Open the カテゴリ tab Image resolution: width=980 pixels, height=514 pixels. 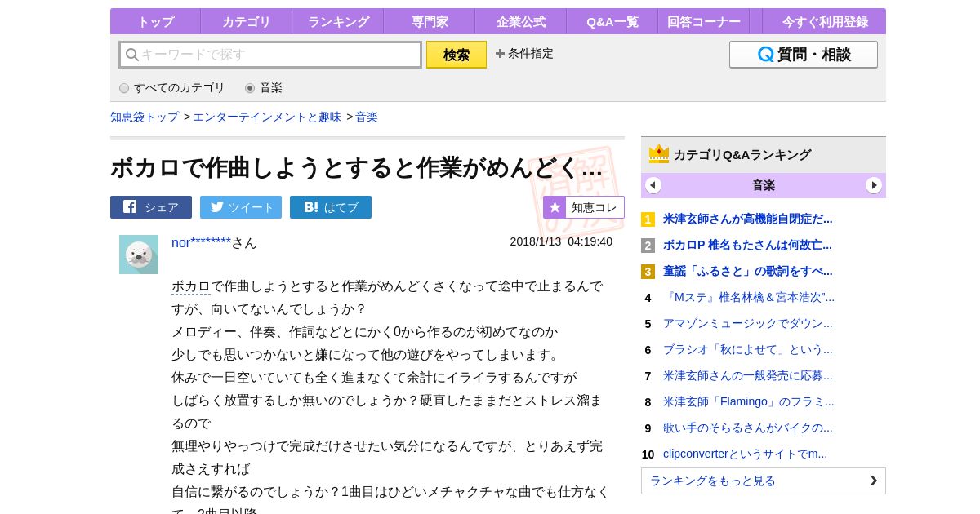[x=247, y=22]
